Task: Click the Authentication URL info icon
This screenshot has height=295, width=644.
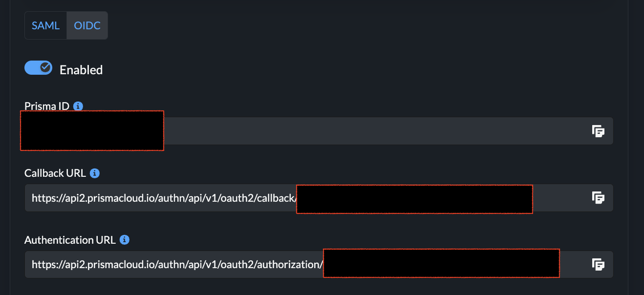Action: point(125,240)
